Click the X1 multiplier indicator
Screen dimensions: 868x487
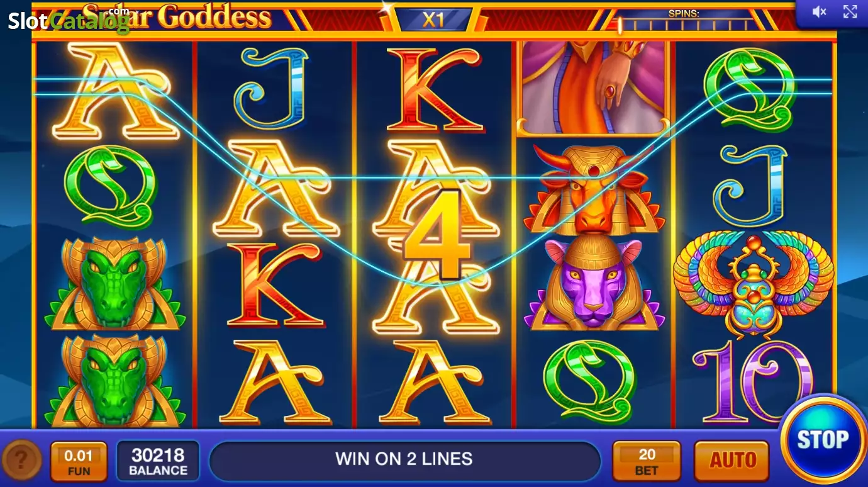pos(433,19)
